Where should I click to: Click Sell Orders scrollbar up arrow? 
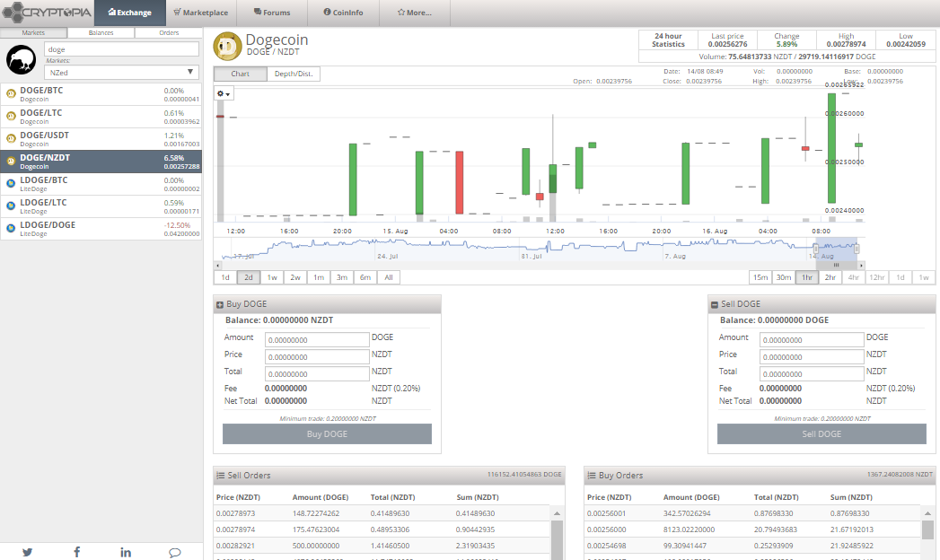pos(557,513)
